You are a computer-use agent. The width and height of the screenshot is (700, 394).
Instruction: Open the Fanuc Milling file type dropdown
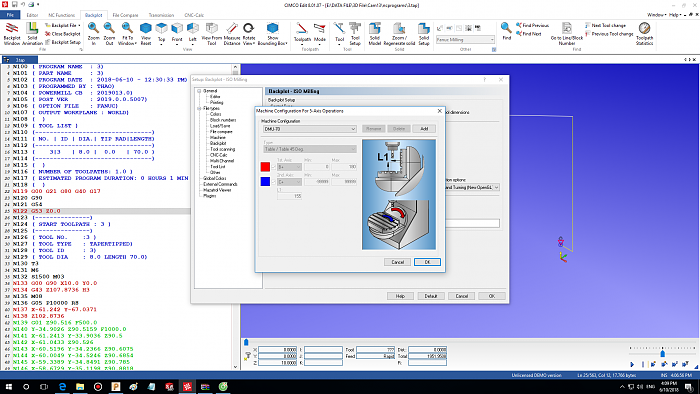pyautogui.click(x=465, y=40)
